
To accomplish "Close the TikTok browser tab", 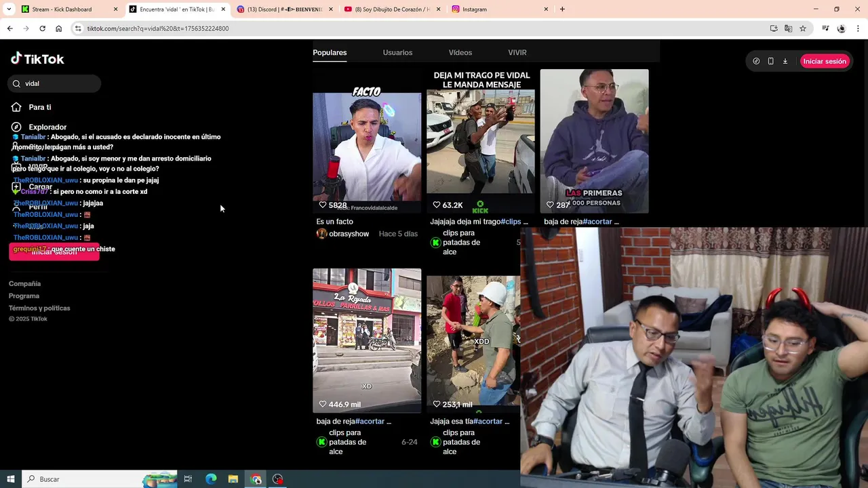I will click(x=223, y=9).
